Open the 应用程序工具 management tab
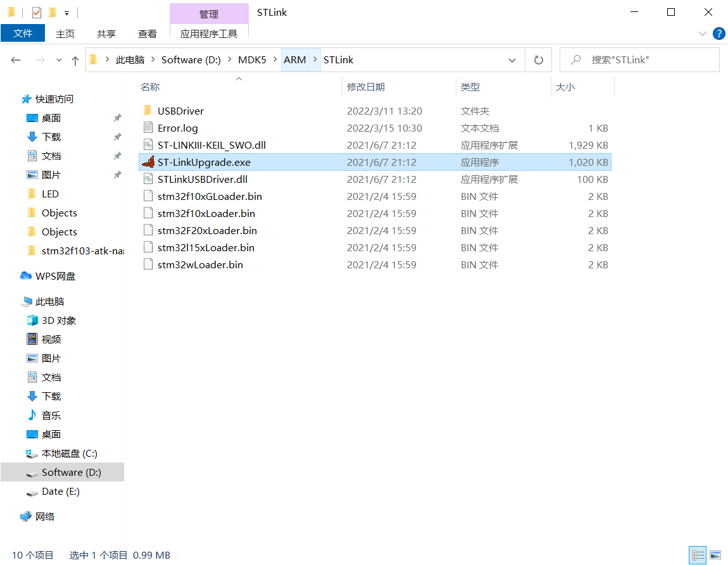The width and height of the screenshot is (728, 565). [209, 34]
